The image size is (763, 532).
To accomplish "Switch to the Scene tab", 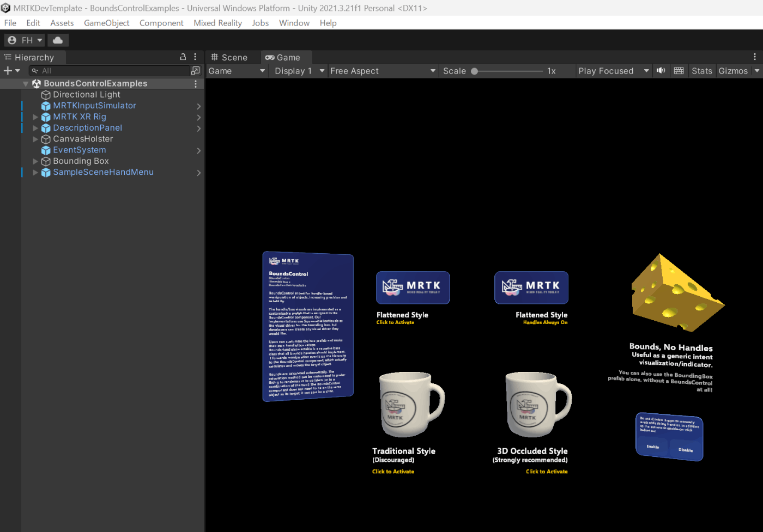I will point(229,57).
